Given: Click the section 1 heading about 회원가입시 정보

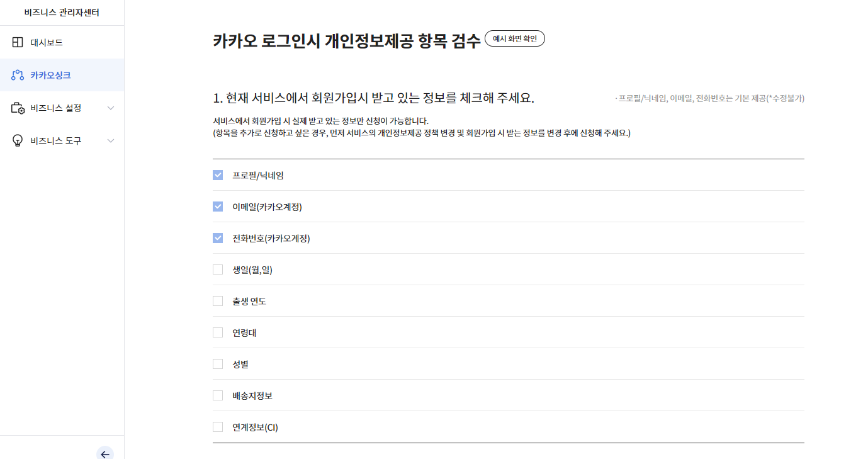Looking at the screenshot, I should tap(374, 98).
